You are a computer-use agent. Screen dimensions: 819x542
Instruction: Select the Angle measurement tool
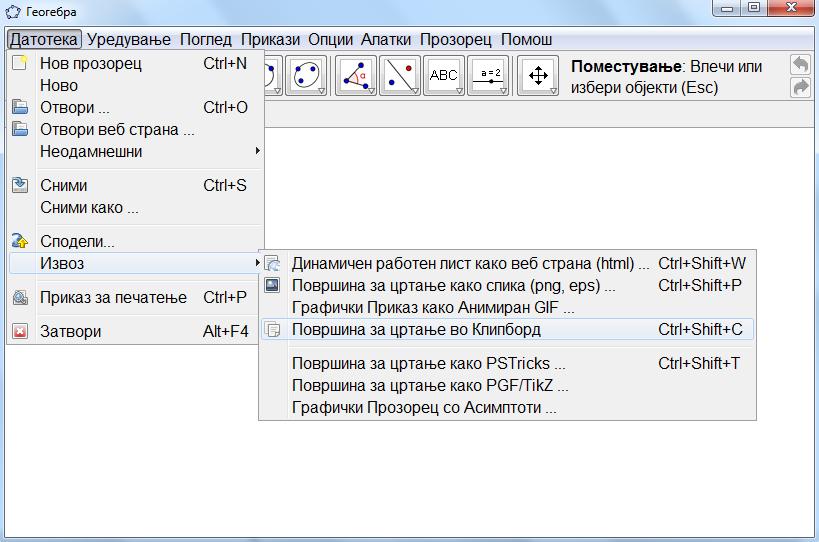[x=356, y=76]
